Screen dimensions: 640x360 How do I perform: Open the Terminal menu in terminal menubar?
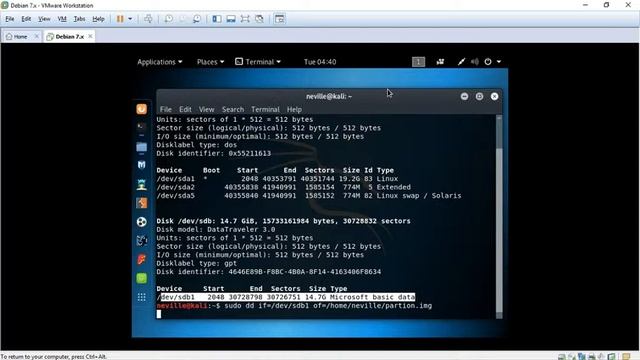pos(265,109)
